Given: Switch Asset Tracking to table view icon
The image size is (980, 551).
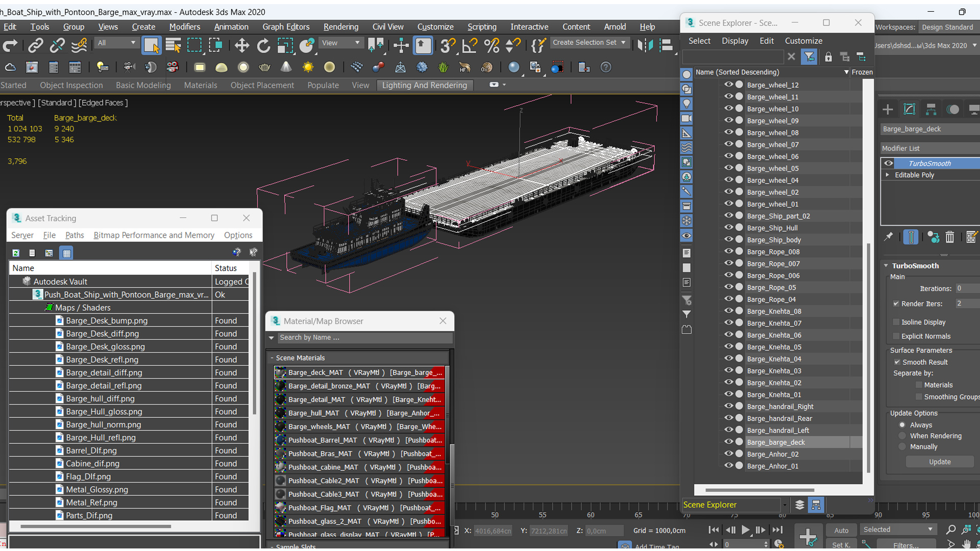Looking at the screenshot, I should (66, 253).
